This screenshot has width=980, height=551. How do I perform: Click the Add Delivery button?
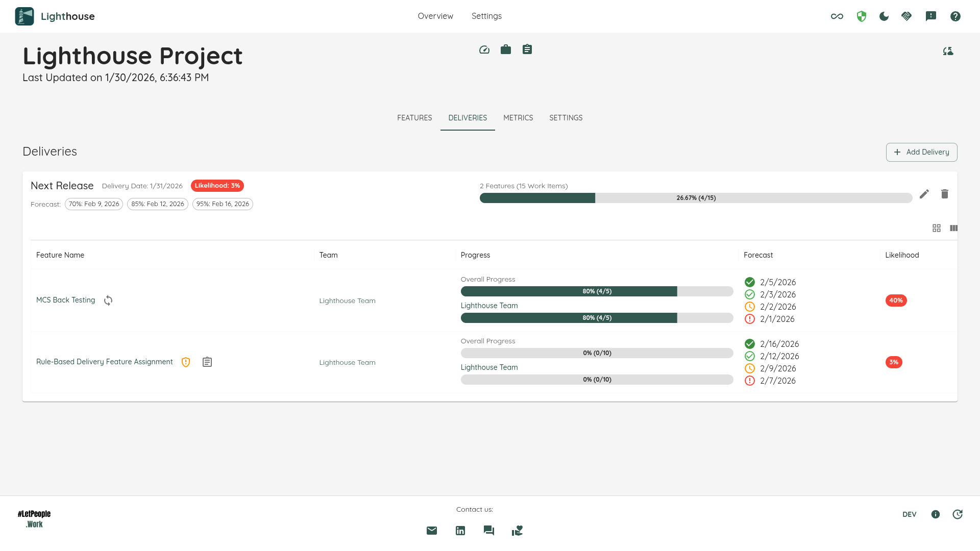[921, 152]
